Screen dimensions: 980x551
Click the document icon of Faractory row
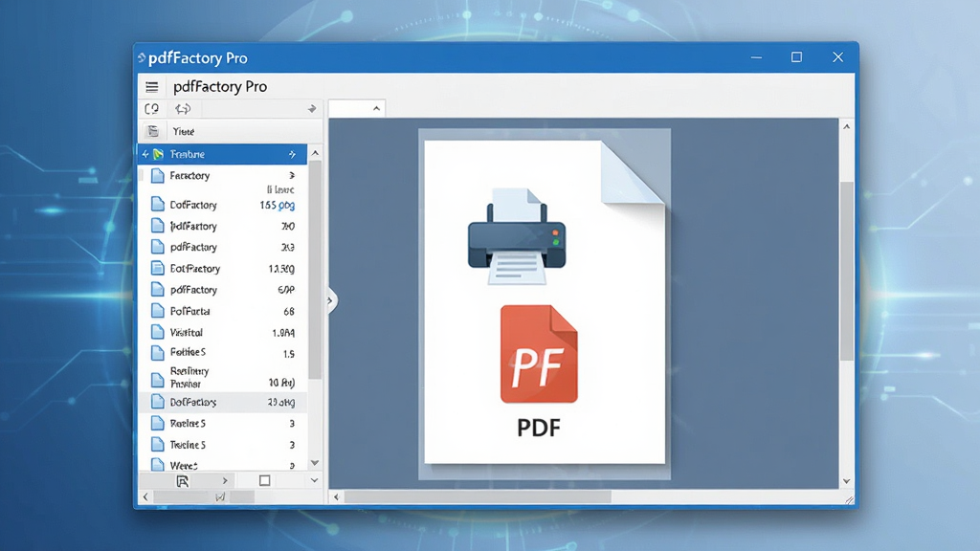[x=158, y=176]
